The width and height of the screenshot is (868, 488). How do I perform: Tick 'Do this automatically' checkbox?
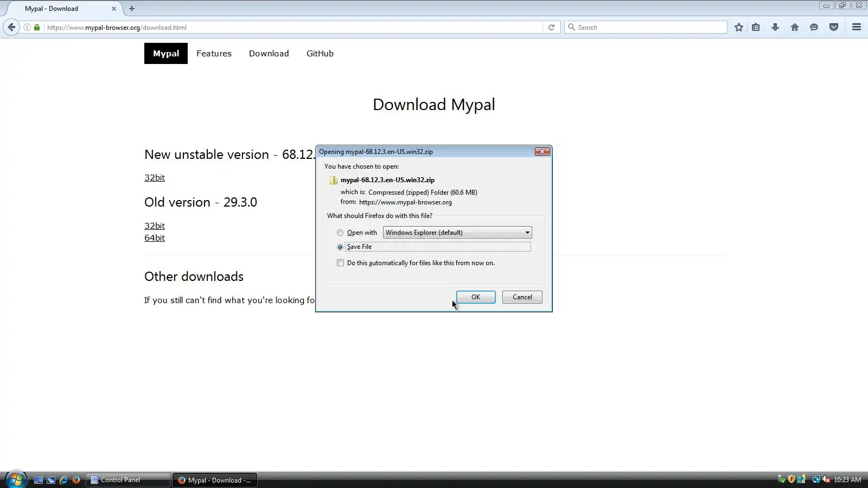[340, 263]
